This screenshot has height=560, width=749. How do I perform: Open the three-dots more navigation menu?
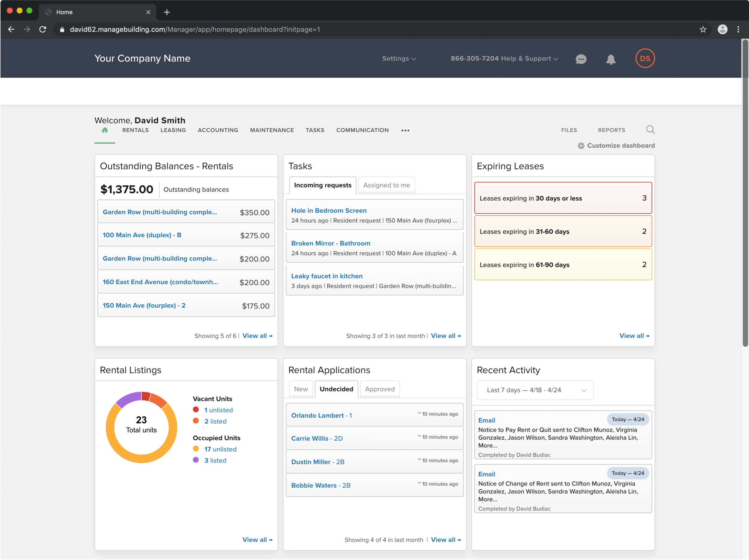point(405,130)
